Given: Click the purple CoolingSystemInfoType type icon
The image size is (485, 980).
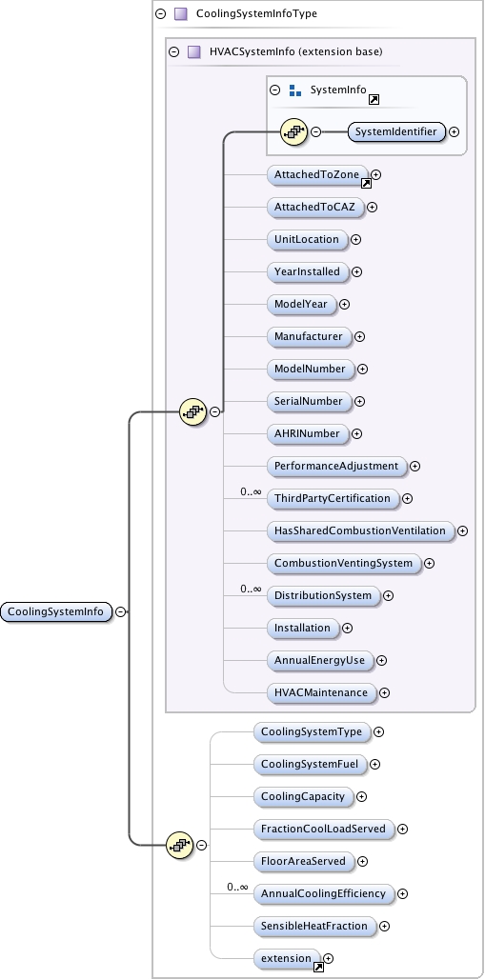Looking at the screenshot, I should [181, 13].
